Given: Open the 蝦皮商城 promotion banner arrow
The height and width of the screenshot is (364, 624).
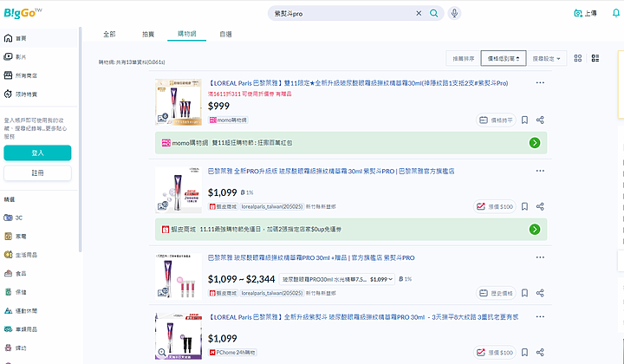Looking at the screenshot, I should click(535, 229).
